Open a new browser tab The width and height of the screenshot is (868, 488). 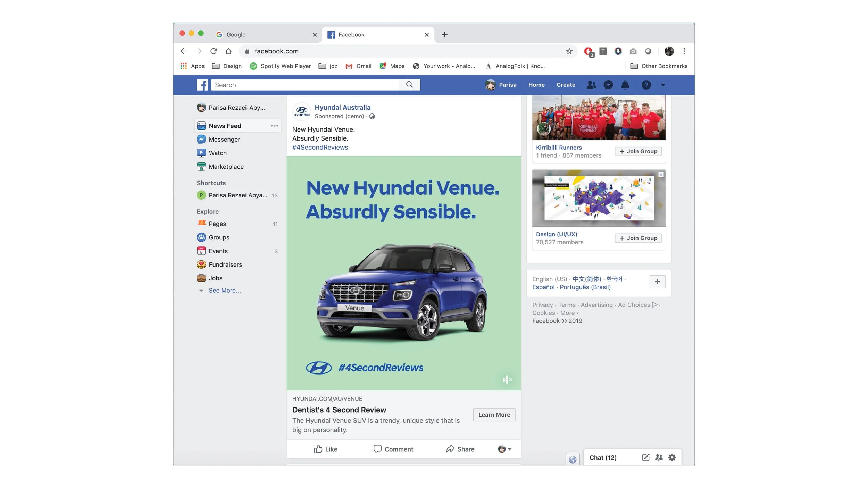[444, 35]
